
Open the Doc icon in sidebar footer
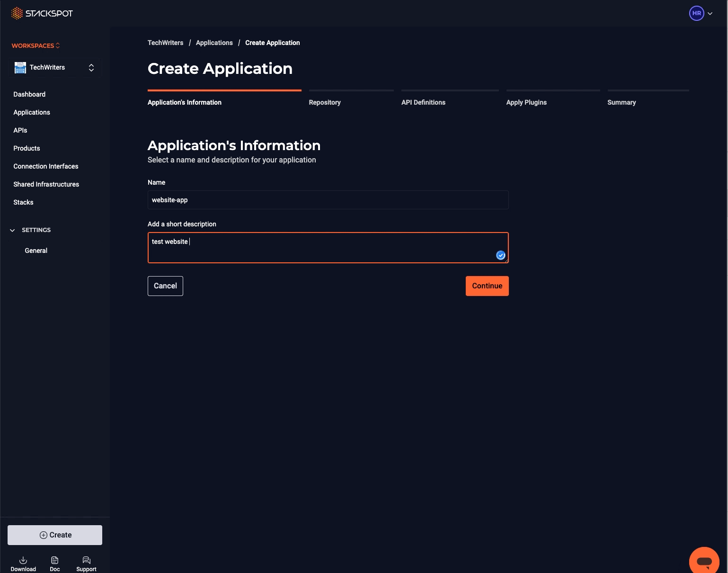(55, 560)
